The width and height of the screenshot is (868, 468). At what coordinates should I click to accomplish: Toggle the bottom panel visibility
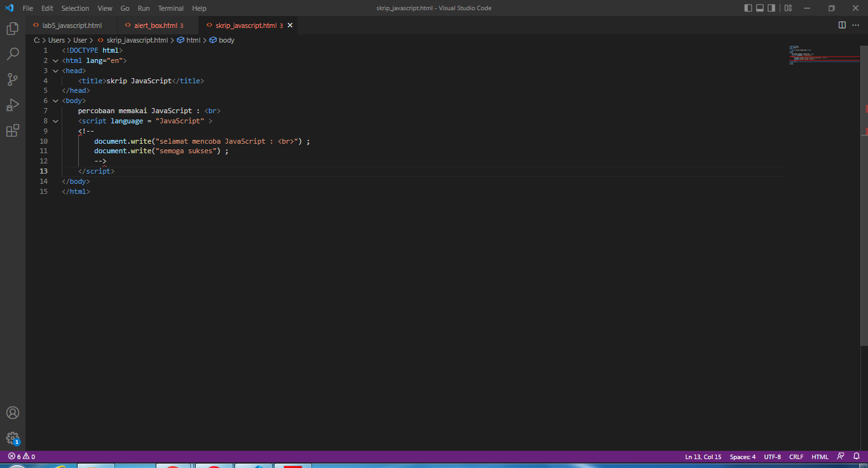[760, 8]
